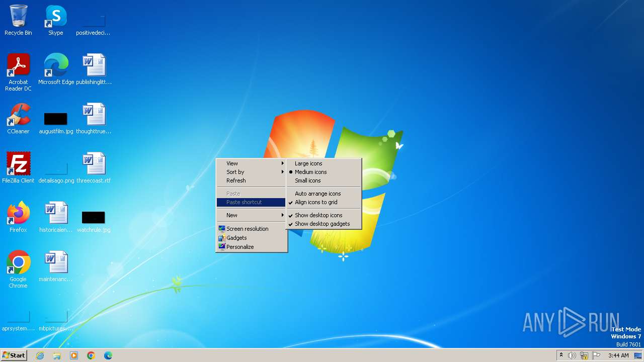Launch Google Chrome from taskbar
Image resolution: width=644 pixels, height=362 pixels.
click(x=91, y=355)
